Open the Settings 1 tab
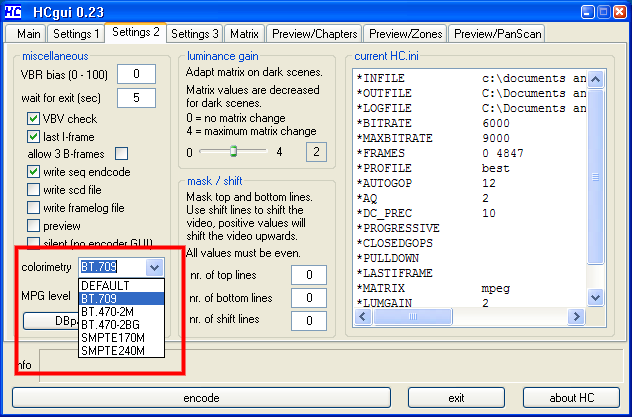The image size is (632, 417). (75, 34)
